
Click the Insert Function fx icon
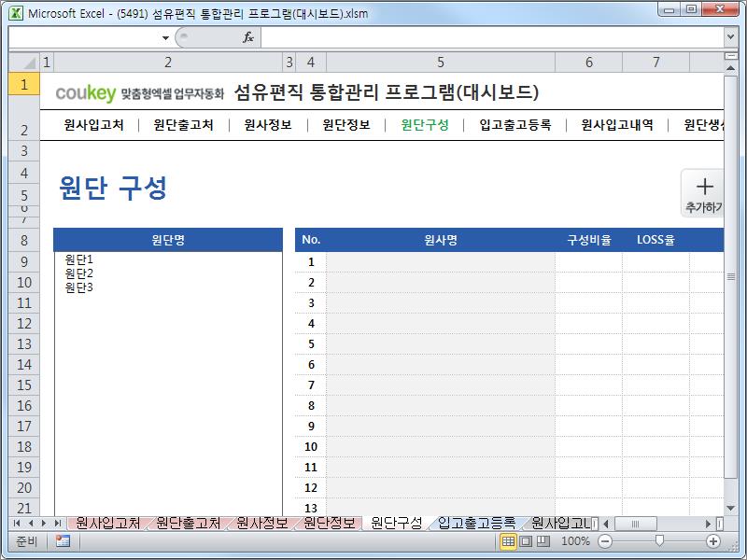(x=247, y=37)
